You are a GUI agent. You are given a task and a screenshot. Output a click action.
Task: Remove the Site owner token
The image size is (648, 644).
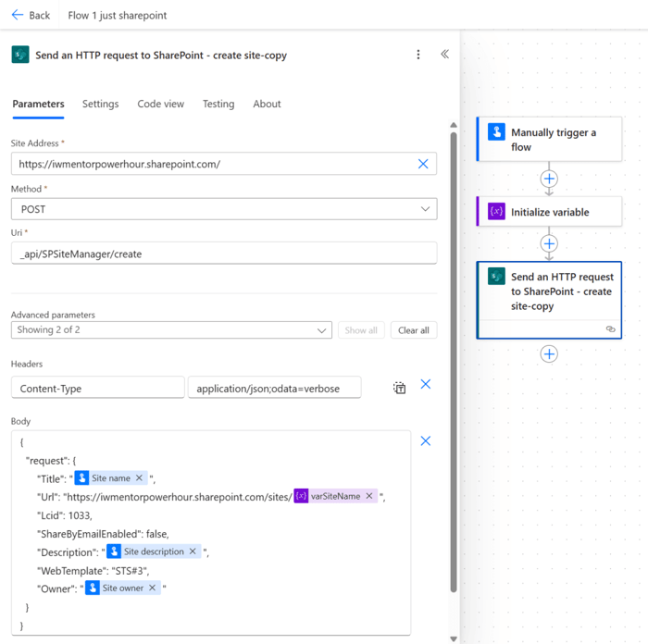pyautogui.click(x=153, y=588)
